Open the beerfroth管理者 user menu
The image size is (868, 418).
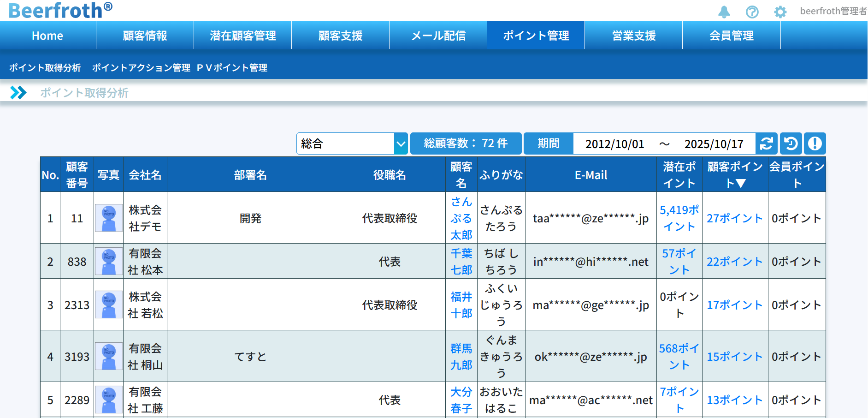coord(833,11)
